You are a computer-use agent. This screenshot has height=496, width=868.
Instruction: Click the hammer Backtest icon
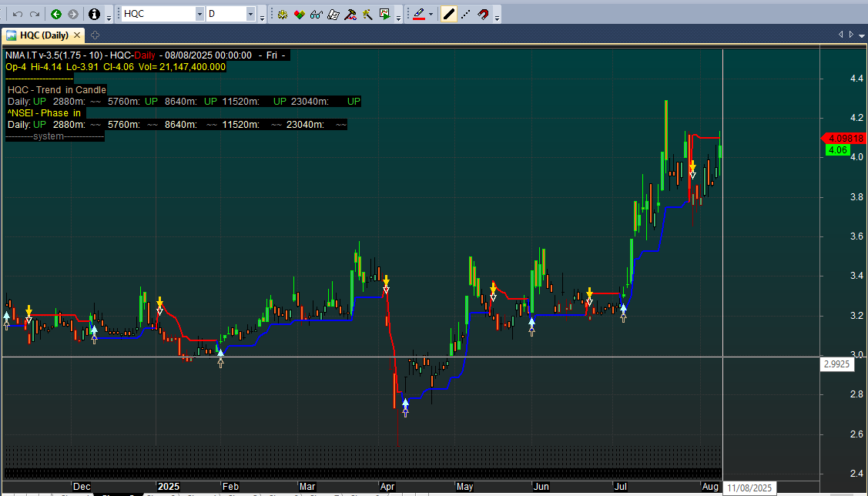click(350, 15)
